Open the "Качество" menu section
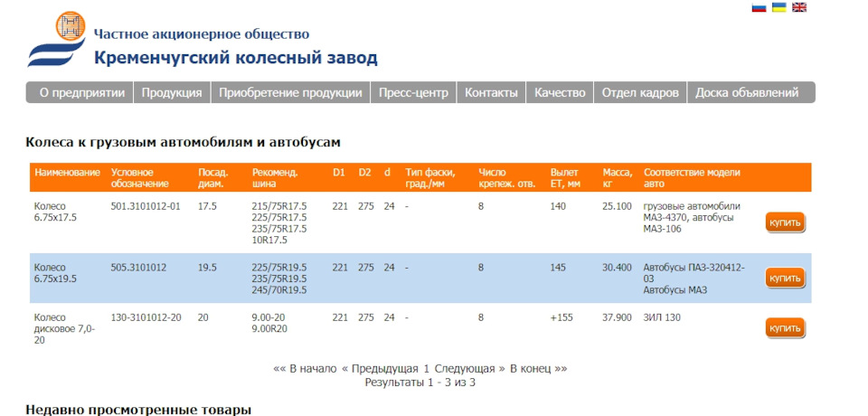Viewport: 868px width, 416px height. [560, 92]
